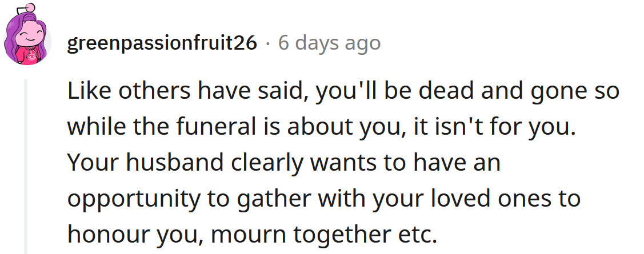Viewport: 644px width, 254px height.
Task: Click the line starting "opportunity to gather"
Action: click(x=323, y=199)
